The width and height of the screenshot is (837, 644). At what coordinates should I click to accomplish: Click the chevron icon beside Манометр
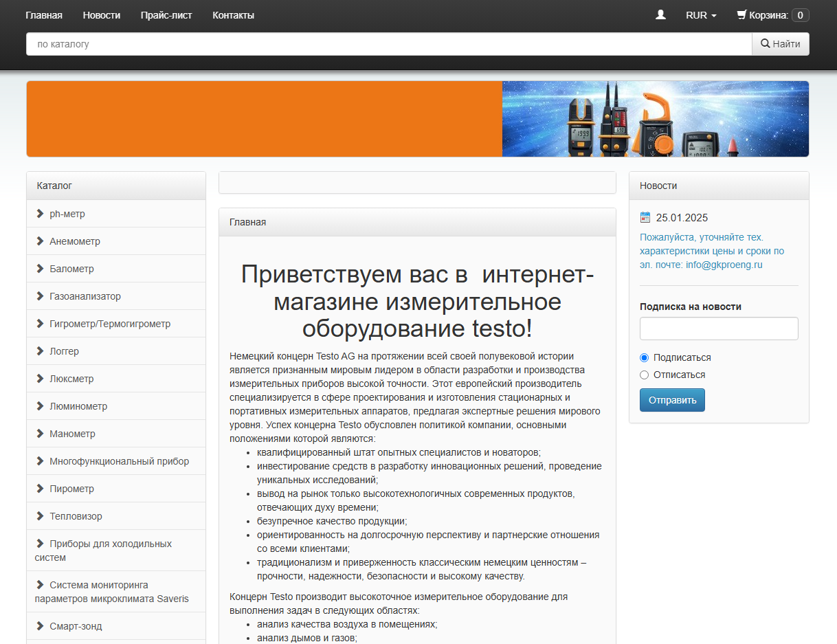coord(40,434)
